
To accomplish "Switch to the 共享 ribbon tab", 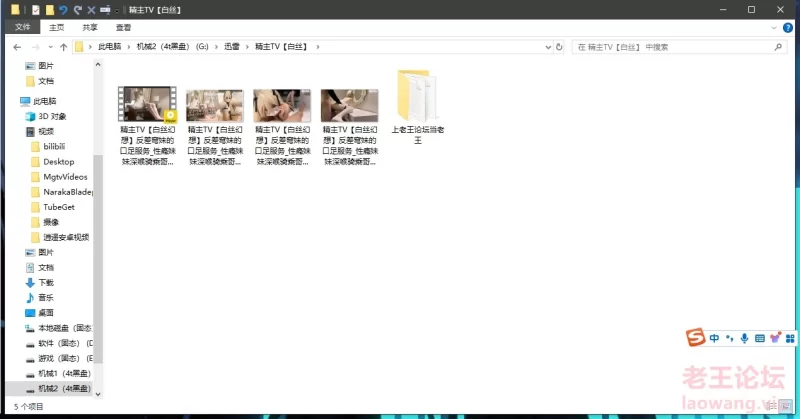I will (90, 28).
